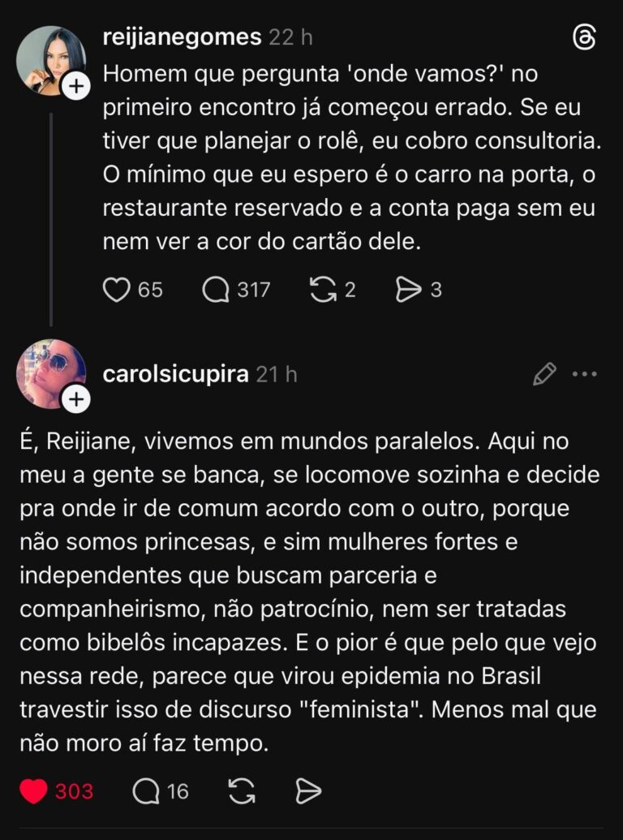Open the three-dot more options menu
This screenshot has width=623, height=840.
click(585, 374)
